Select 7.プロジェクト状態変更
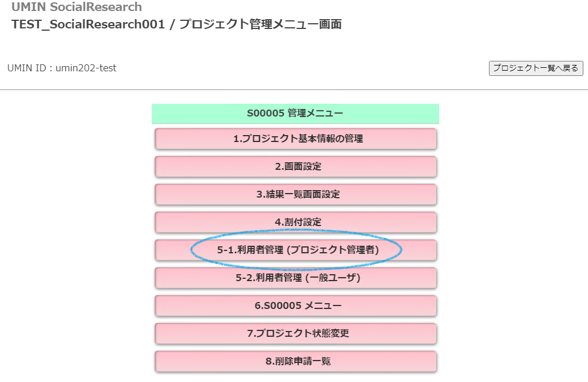 coord(295,334)
